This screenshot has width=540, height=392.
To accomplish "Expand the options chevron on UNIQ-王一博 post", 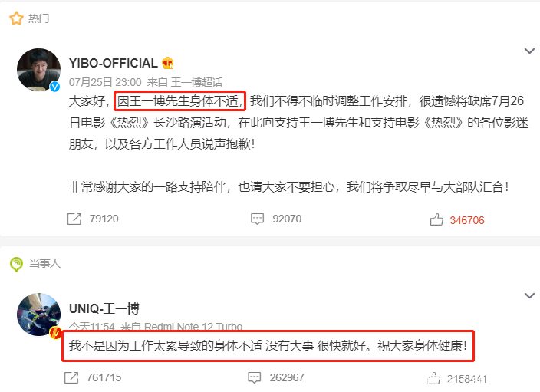I will [x=529, y=296].
